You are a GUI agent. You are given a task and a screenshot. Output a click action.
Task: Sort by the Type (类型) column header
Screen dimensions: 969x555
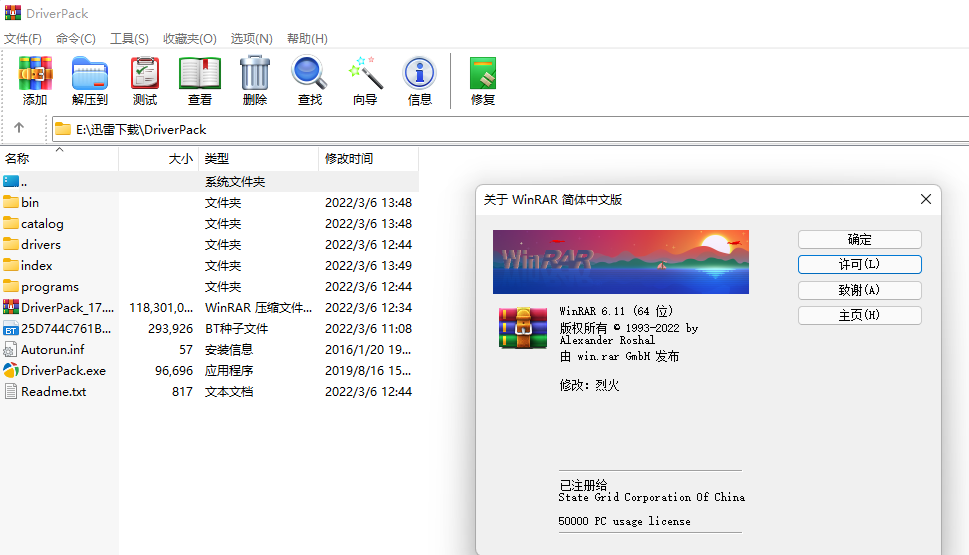click(258, 159)
